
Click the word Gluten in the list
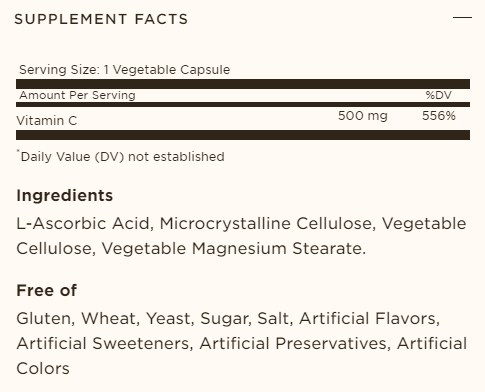click(45, 318)
